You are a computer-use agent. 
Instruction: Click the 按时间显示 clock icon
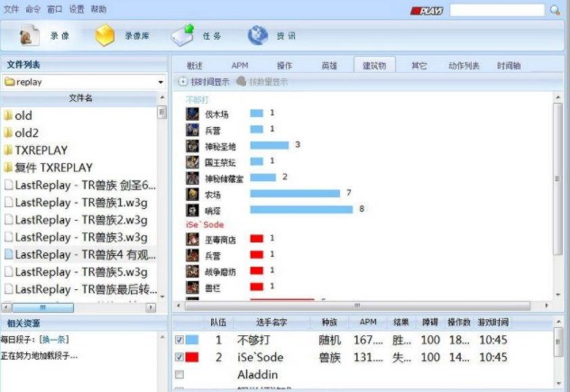coord(182,82)
